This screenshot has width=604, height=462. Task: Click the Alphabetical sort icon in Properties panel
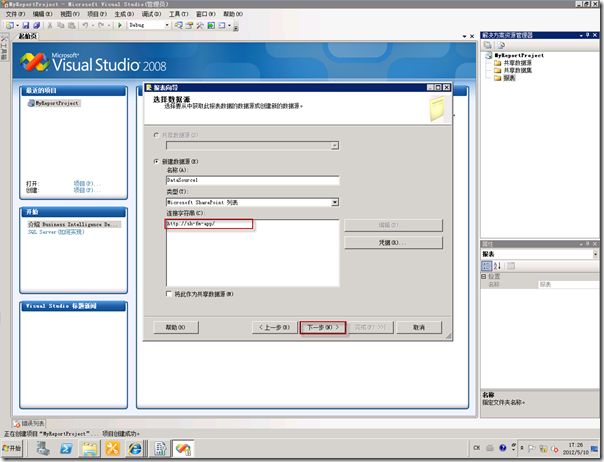tap(497, 266)
